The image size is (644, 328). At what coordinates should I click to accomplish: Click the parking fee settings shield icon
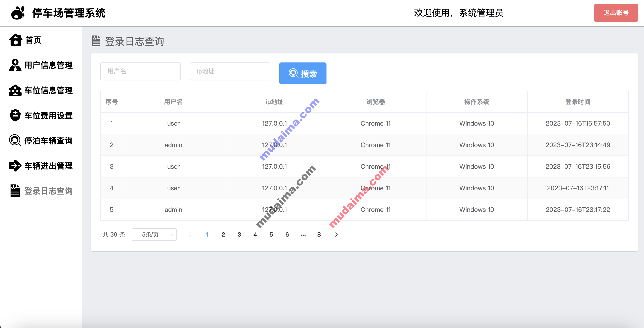pyautogui.click(x=15, y=115)
